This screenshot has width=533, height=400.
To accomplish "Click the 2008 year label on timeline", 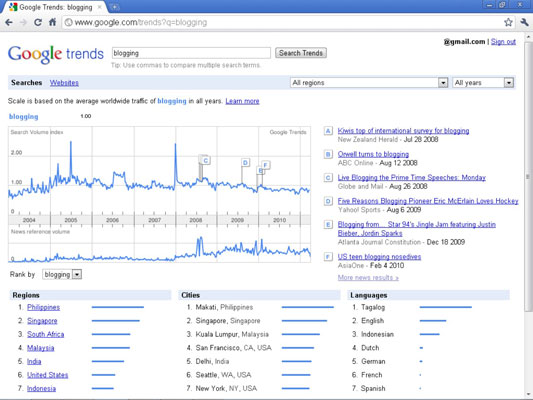I will click(196, 220).
